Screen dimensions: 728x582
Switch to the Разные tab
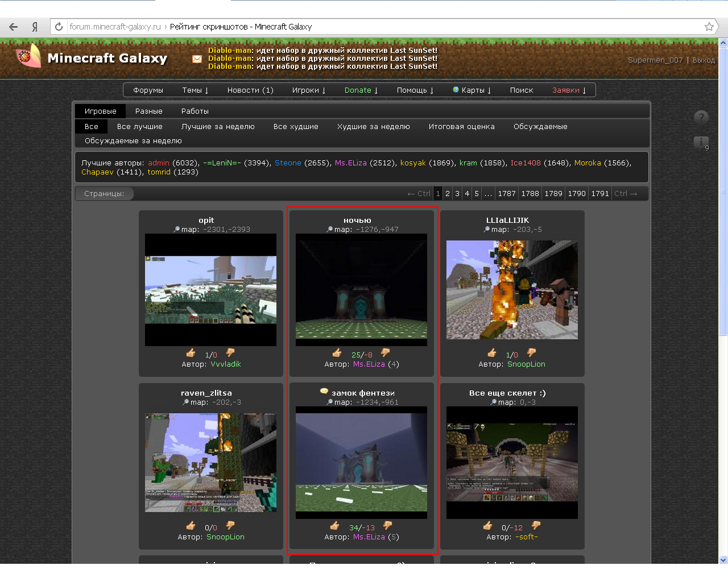pos(149,111)
